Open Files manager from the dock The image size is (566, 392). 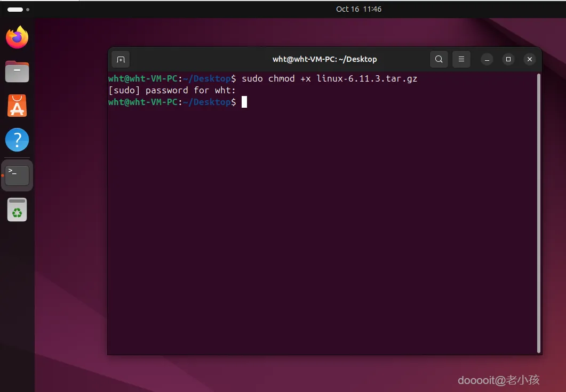pyautogui.click(x=17, y=71)
